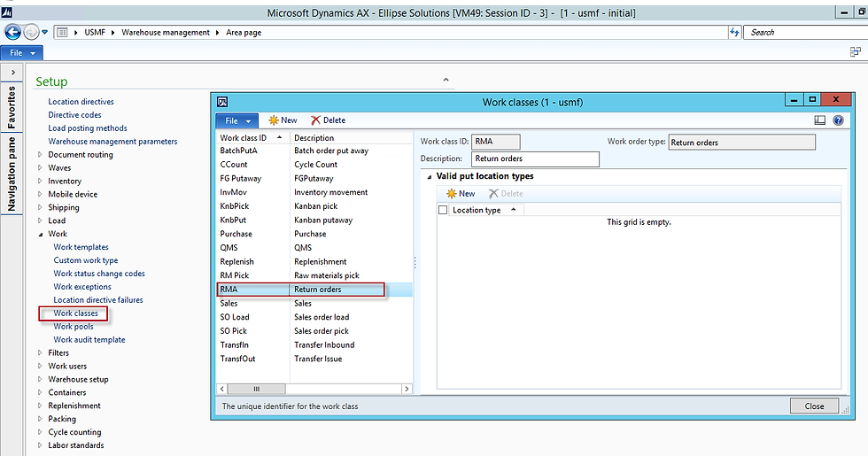868x456 pixels.
Task: Open Directive codes link
Action: (74, 114)
